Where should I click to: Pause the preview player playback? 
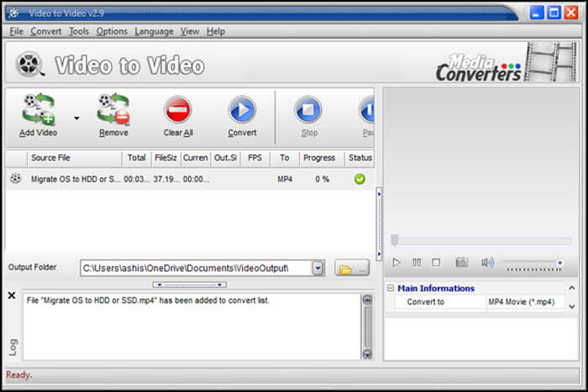417,263
